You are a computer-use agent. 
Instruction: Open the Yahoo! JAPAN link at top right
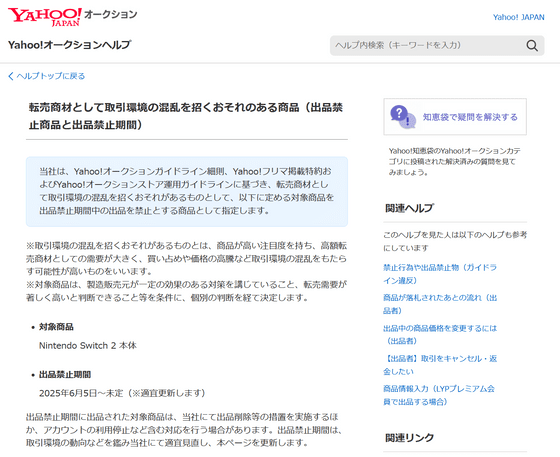519,17
